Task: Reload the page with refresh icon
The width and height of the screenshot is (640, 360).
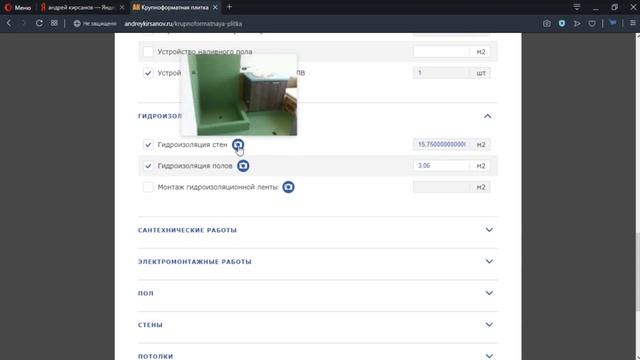Action: [39, 23]
